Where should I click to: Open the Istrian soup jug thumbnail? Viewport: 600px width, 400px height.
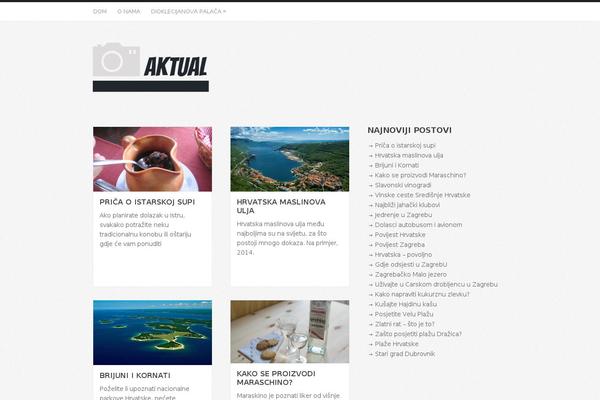pyautogui.click(x=152, y=159)
